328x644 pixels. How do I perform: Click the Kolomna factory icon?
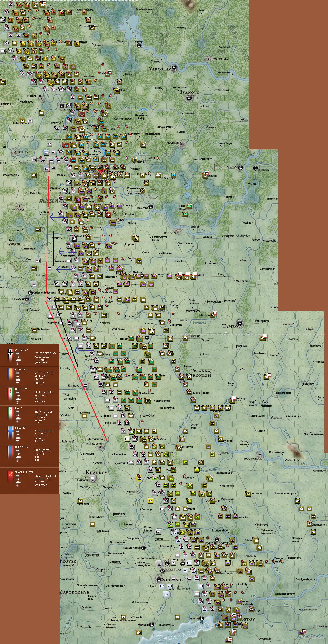coord(151,207)
